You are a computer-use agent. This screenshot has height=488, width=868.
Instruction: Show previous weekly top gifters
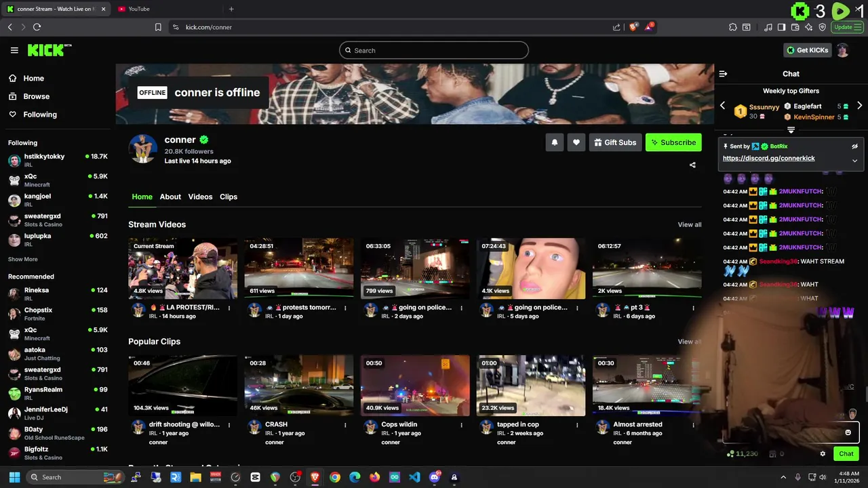click(722, 106)
